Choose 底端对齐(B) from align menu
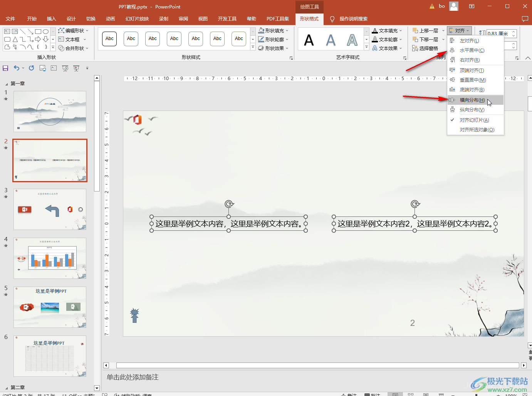This screenshot has height=396, width=532. 475,90
